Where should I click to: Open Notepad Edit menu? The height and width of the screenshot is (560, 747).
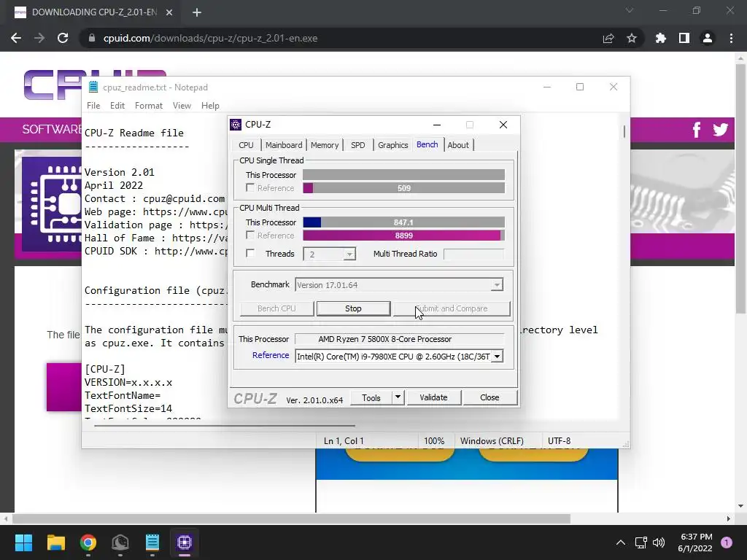coord(117,106)
